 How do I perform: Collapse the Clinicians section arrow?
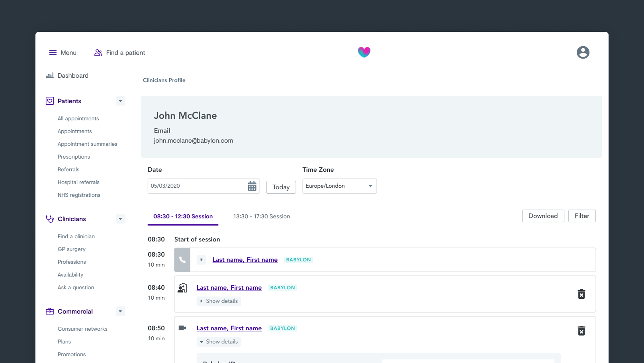(x=120, y=219)
